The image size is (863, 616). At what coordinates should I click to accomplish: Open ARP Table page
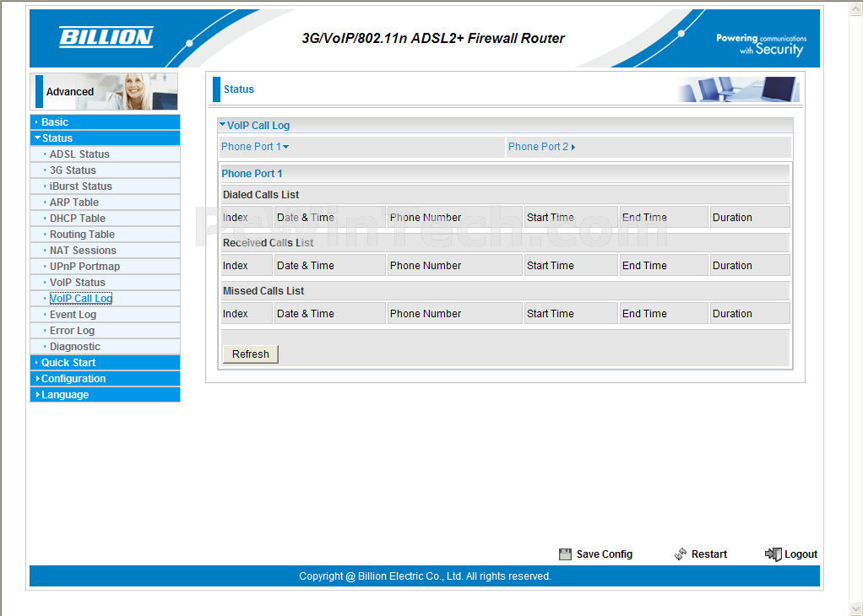click(74, 202)
